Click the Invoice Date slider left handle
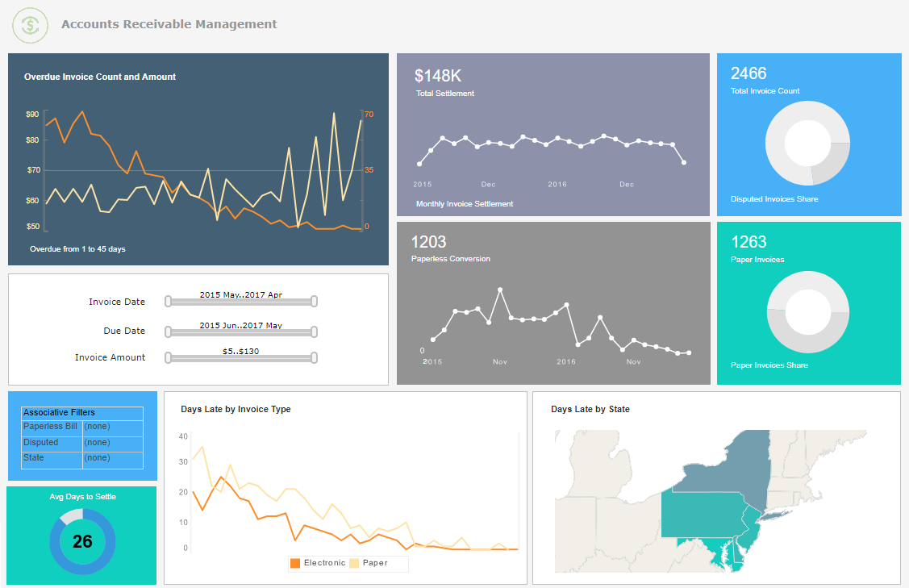909x588 pixels. tap(168, 302)
